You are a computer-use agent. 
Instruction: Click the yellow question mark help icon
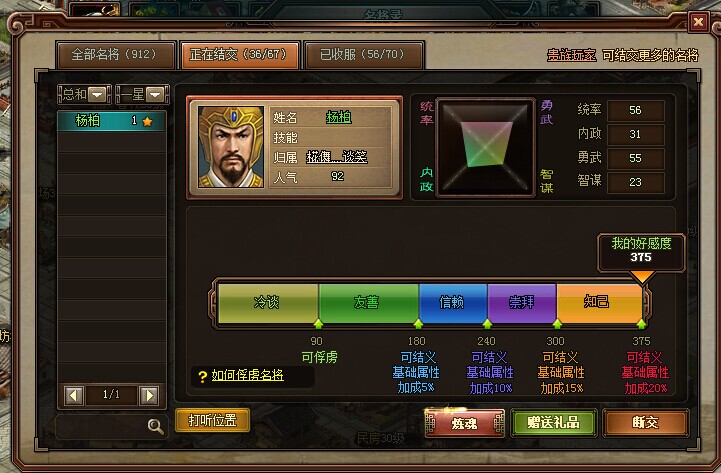pyautogui.click(x=202, y=377)
